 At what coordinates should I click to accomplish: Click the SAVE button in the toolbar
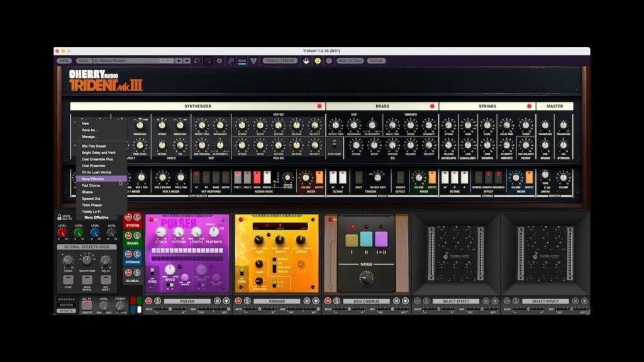click(x=84, y=61)
